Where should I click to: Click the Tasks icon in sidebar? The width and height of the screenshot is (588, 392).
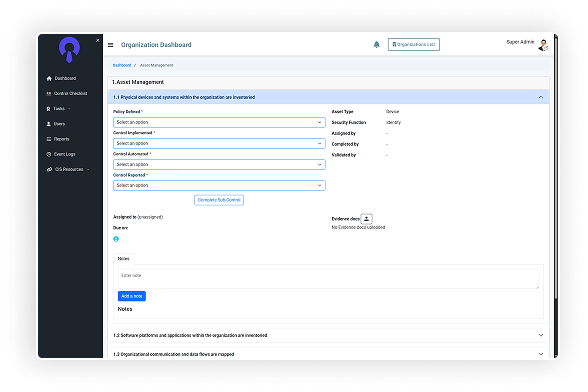coord(48,109)
